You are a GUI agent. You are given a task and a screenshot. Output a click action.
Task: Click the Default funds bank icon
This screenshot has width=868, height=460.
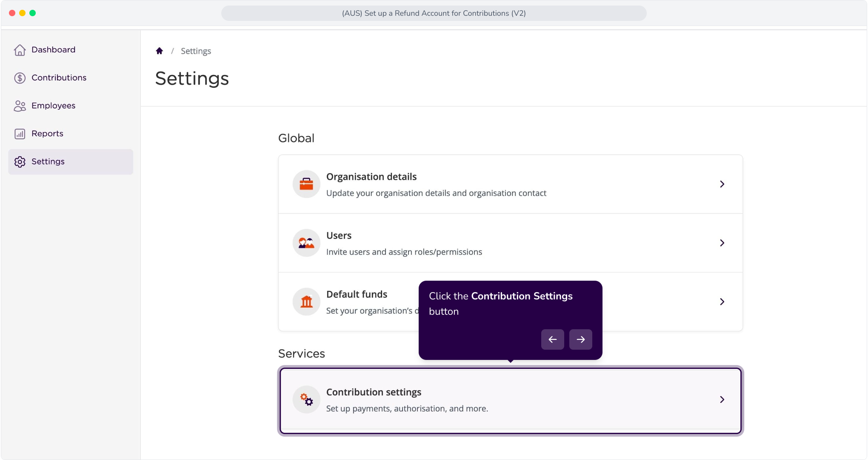[306, 302]
